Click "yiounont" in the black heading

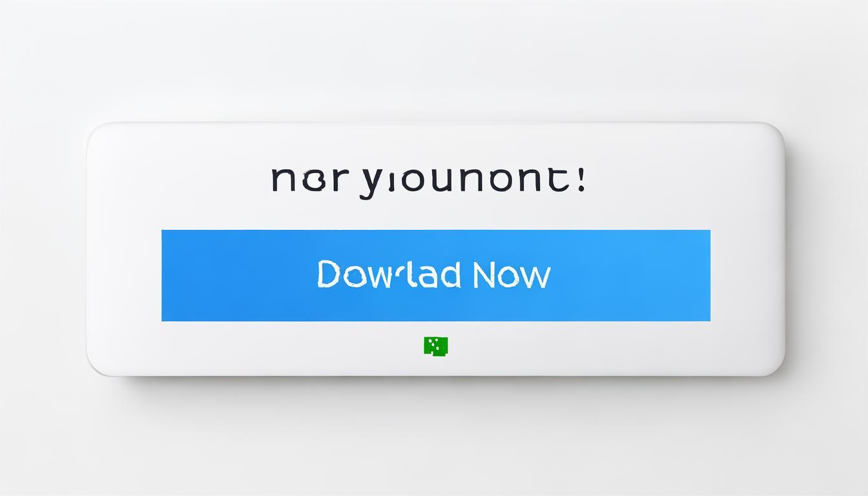click(464, 182)
